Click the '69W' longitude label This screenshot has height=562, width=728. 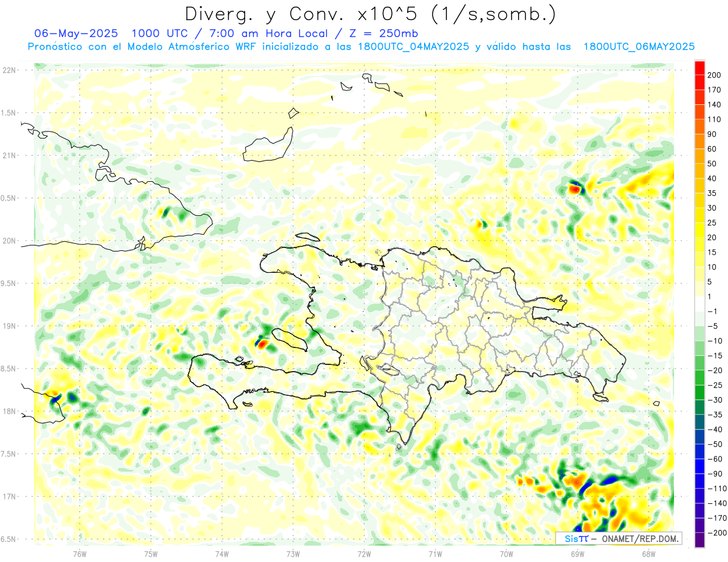click(x=578, y=554)
